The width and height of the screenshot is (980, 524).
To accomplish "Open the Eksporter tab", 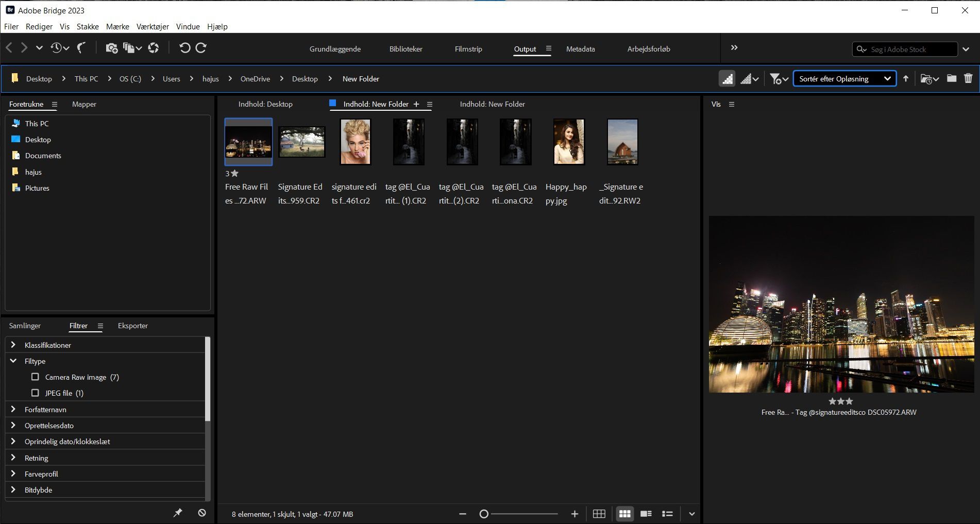I will pyautogui.click(x=132, y=326).
